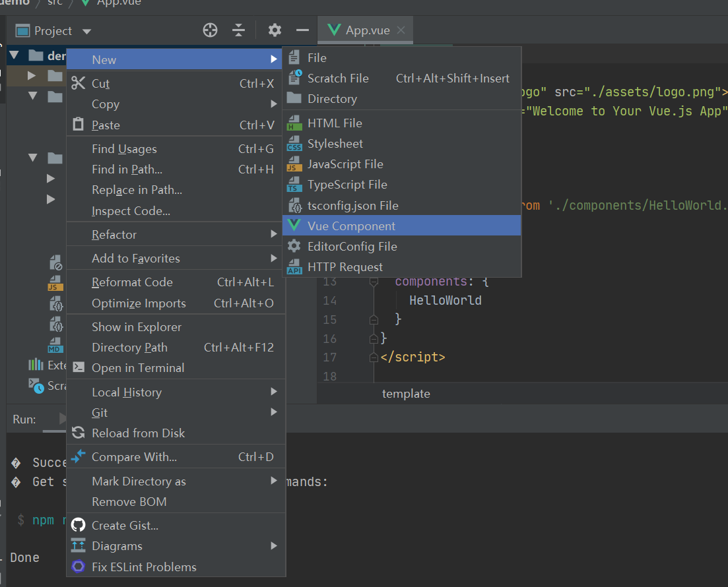The width and height of the screenshot is (728, 587).
Task: Click the template breadcrumb
Action: coord(406,394)
